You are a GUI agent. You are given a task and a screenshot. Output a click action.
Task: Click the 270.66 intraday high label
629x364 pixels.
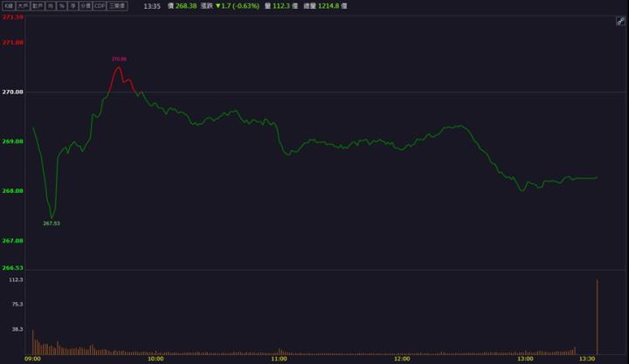[119, 59]
